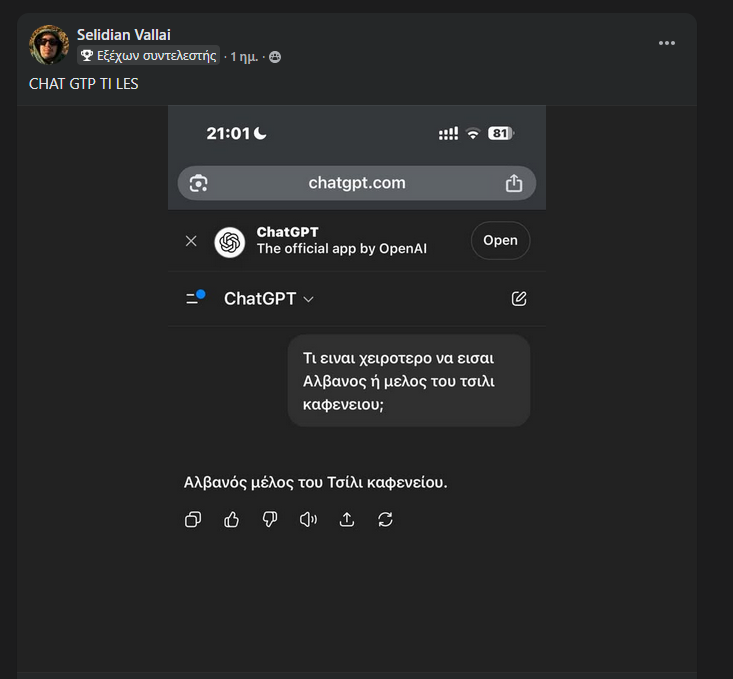Click the thumbs up icon on response
The height and width of the screenshot is (679, 733).
(x=231, y=520)
